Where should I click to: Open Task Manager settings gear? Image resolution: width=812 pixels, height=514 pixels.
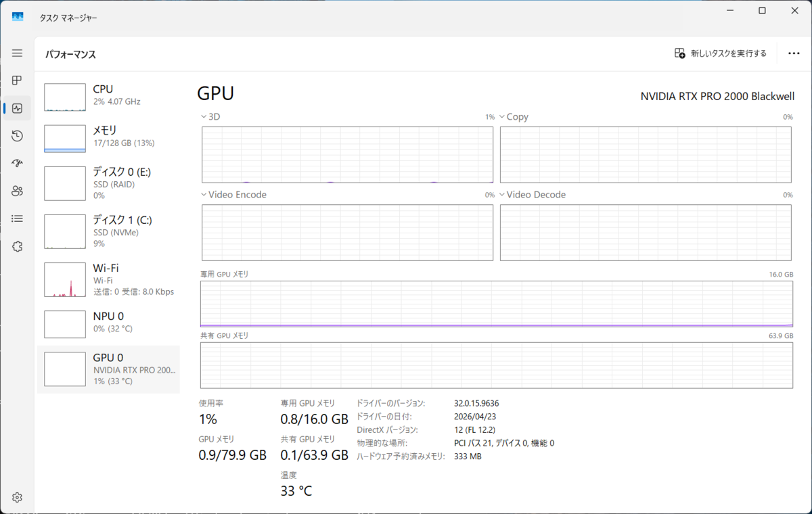point(17,498)
